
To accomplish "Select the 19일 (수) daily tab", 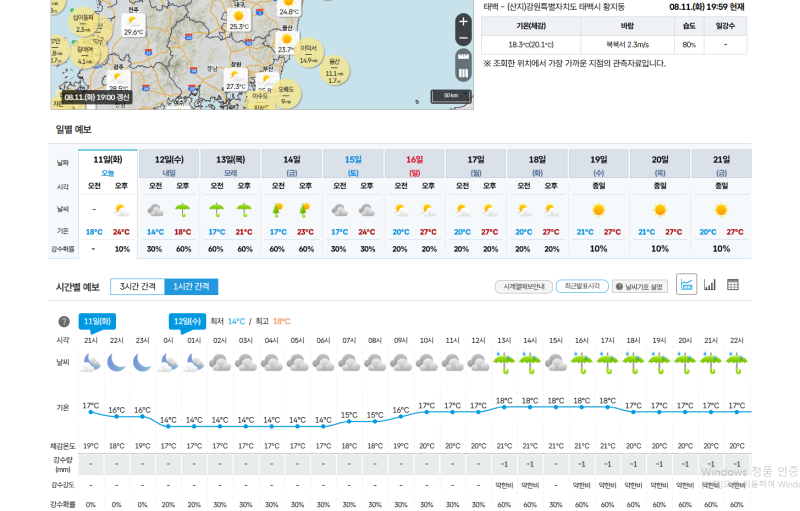I will pyautogui.click(x=598, y=166).
